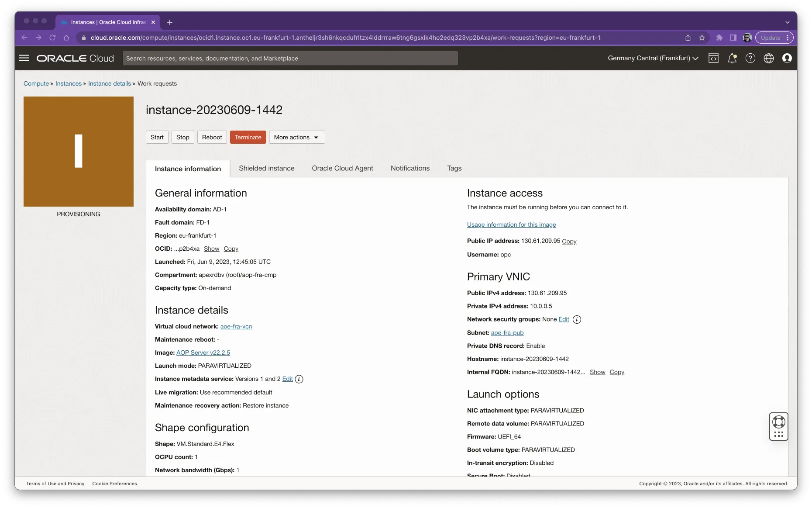
Task: Open the help question mark icon
Action: pos(750,58)
